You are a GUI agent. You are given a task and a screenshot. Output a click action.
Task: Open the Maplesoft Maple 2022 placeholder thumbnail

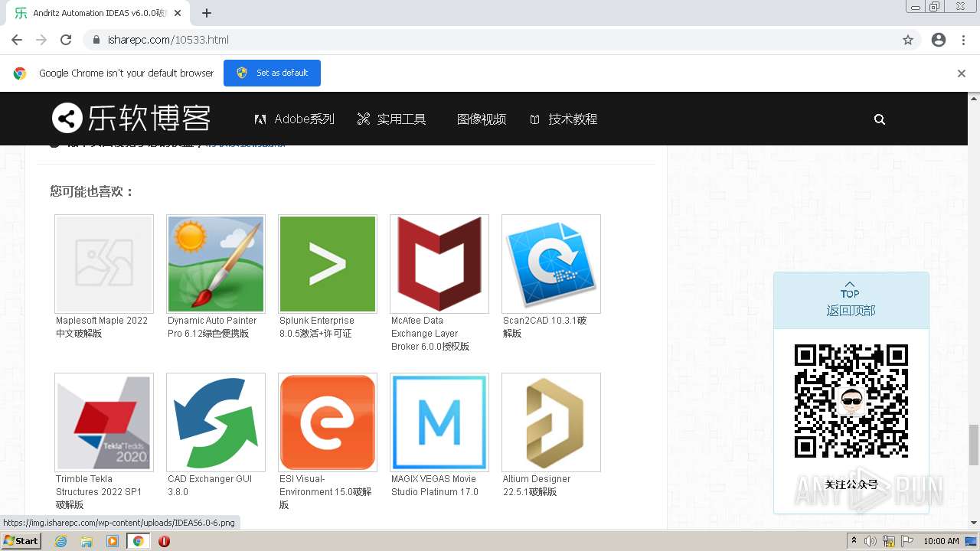coord(104,264)
